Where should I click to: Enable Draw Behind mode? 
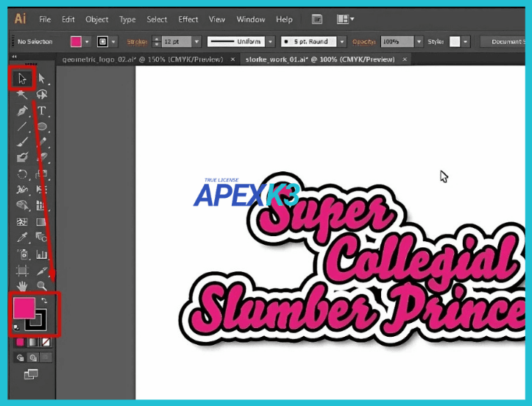(x=33, y=357)
